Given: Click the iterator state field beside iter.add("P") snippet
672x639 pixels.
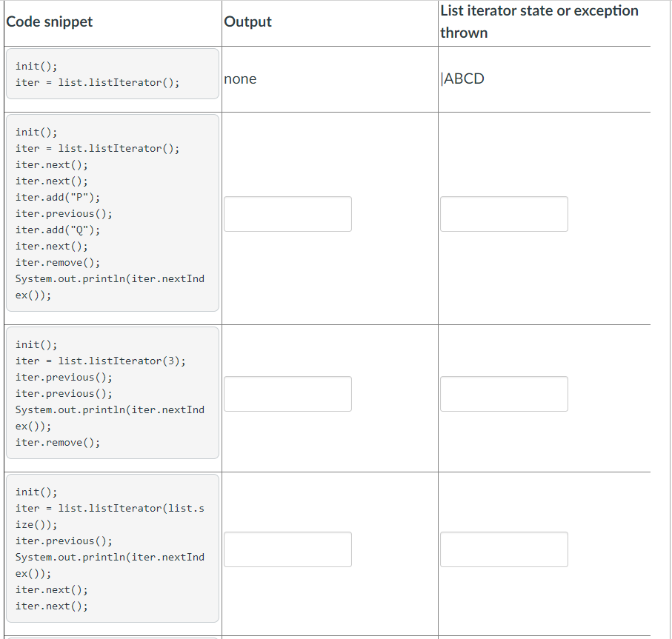Looking at the screenshot, I should [x=504, y=214].
